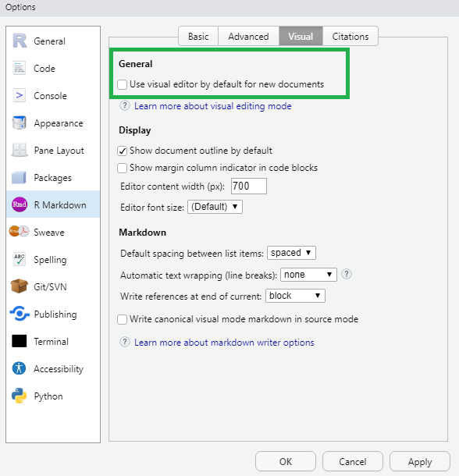Image resolution: width=459 pixels, height=476 pixels.
Task: Open Editor font size dropdown
Action: [x=215, y=207]
